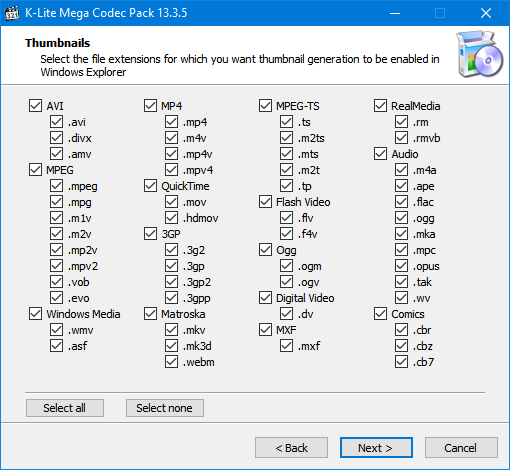Toggle the .rmvb checkbox
Image resolution: width=510 pixels, height=470 pixels.
click(401, 138)
